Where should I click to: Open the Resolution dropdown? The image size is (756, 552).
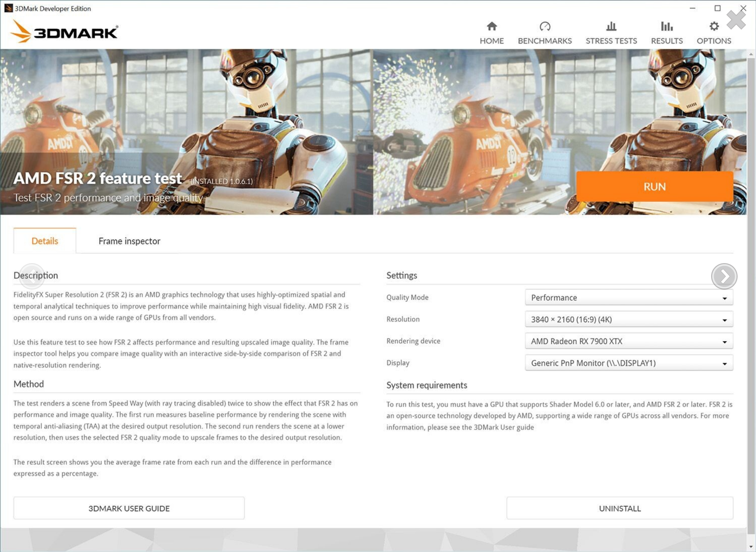[x=628, y=320]
